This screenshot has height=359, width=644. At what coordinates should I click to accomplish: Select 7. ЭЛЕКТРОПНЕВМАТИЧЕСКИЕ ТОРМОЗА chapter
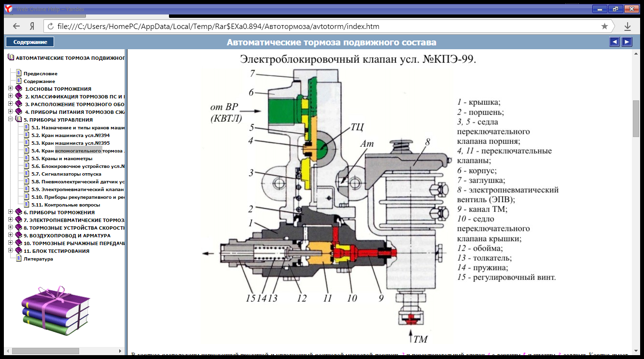click(74, 220)
